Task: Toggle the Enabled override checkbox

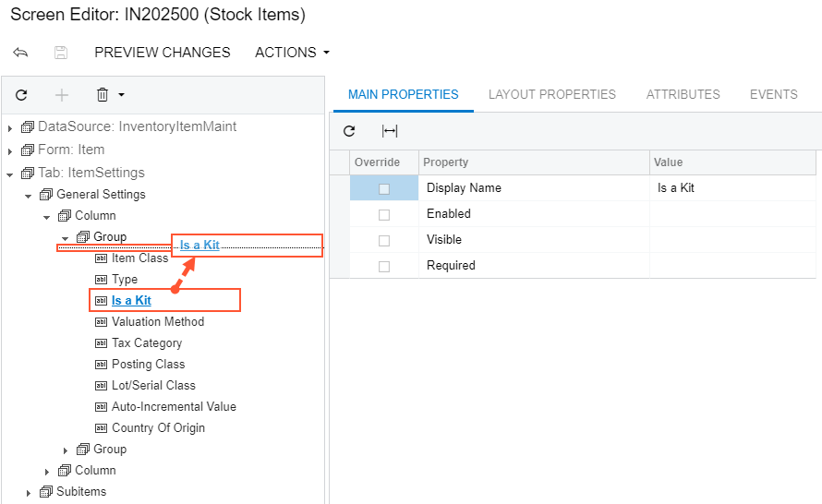Action: click(384, 214)
